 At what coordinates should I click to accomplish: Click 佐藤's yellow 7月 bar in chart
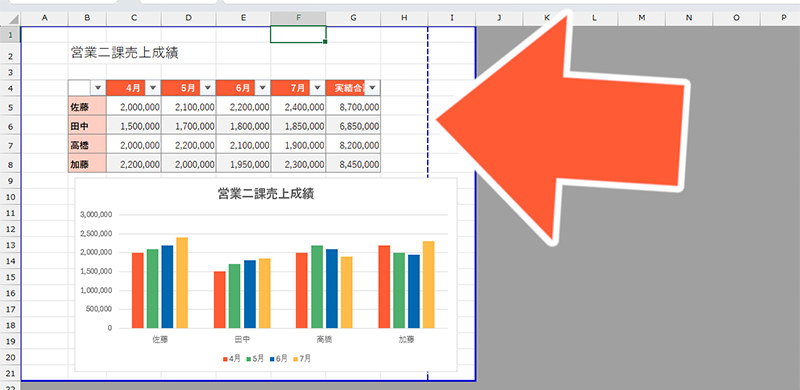pos(182,283)
